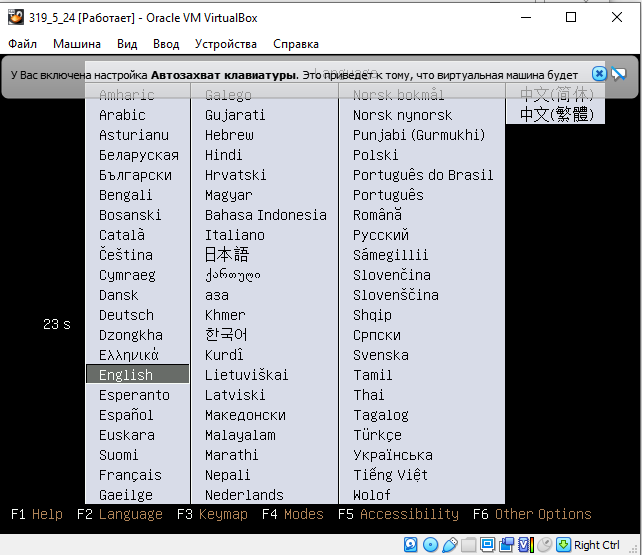Select Беларуская language entry

coord(139,155)
